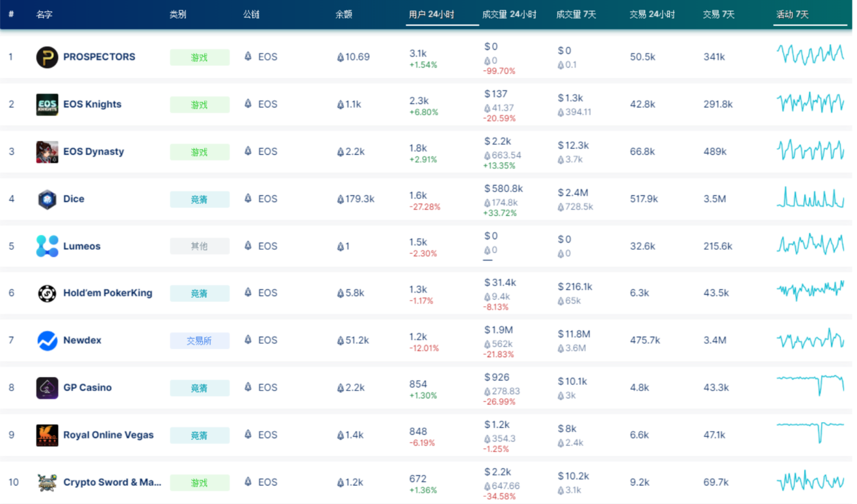857x504 pixels.
Task: Click 竞猜 tag in Hold'em PokerKing row
Action: pyautogui.click(x=200, y=293)
